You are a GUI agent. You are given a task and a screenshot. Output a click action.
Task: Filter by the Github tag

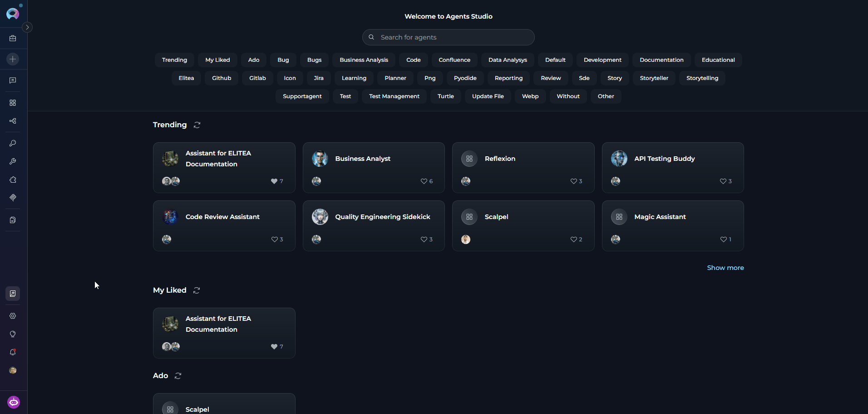(x=222, y=78)
